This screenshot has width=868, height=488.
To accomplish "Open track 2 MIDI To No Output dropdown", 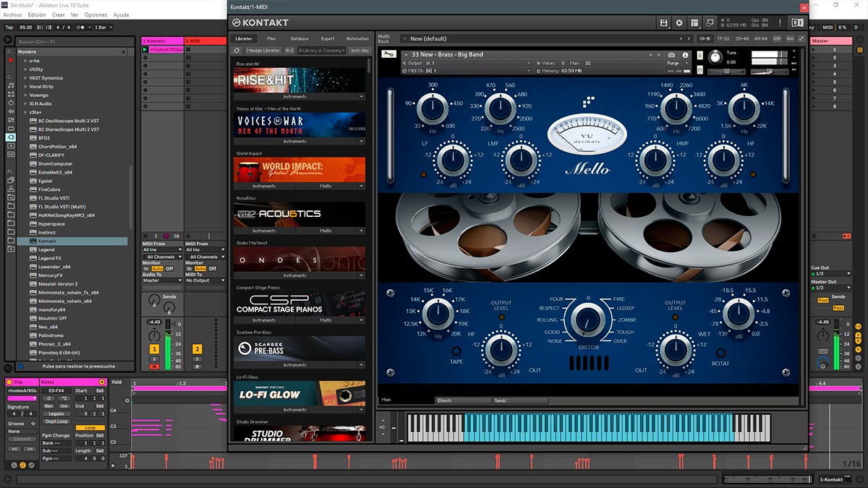I will (205, 281).
